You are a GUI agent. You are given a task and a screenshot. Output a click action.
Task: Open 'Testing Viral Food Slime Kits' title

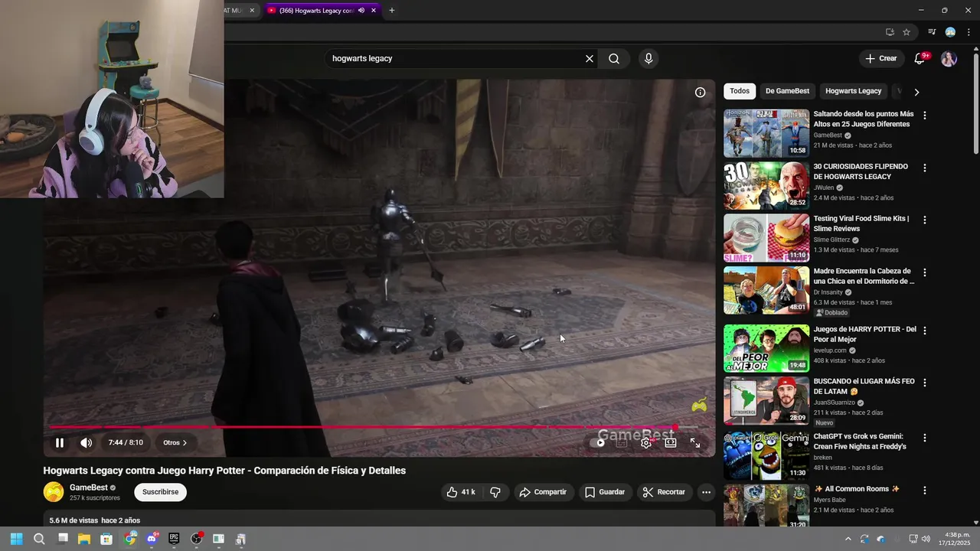(x=861, y=223)
